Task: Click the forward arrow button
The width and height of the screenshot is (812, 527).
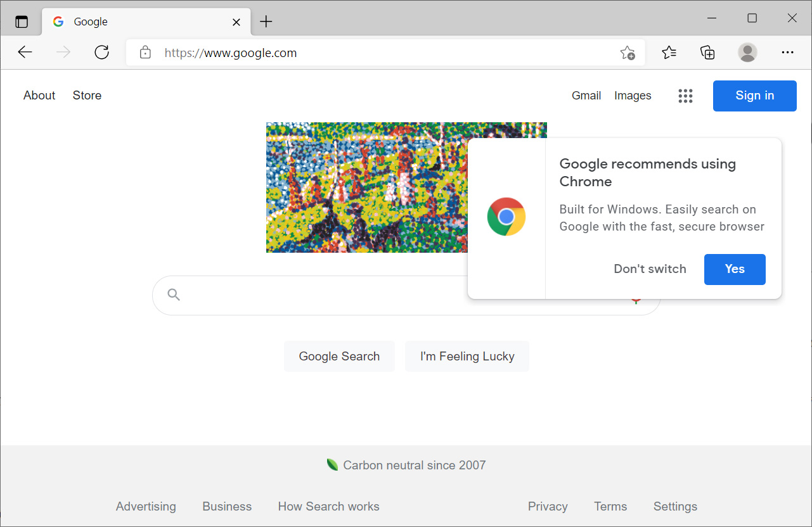Action: [63, 53]
